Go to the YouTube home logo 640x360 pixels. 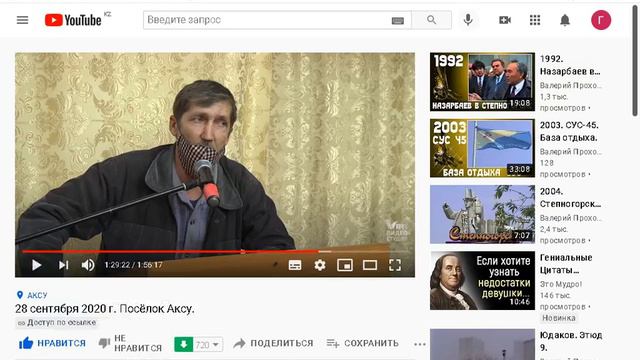73,20
